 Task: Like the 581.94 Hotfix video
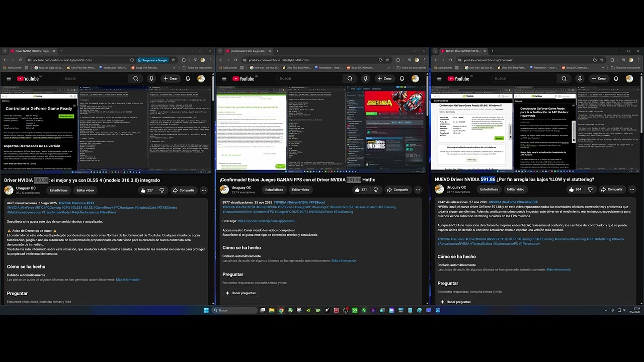361,190
